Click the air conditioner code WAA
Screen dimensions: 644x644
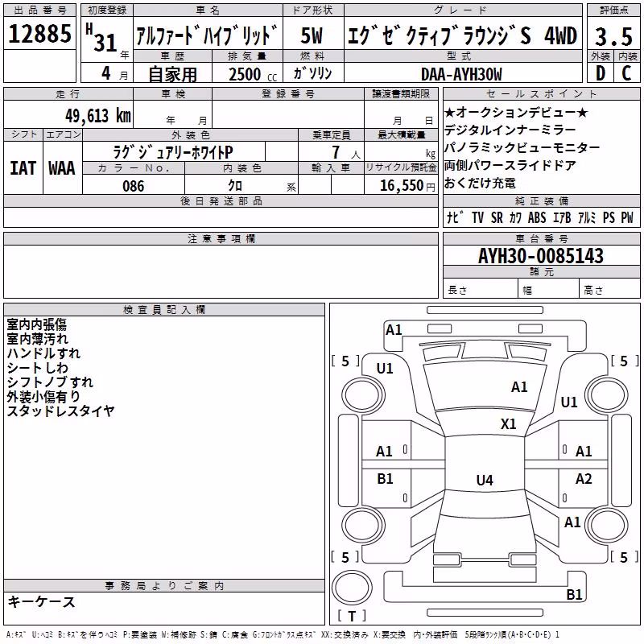[62, 168]
